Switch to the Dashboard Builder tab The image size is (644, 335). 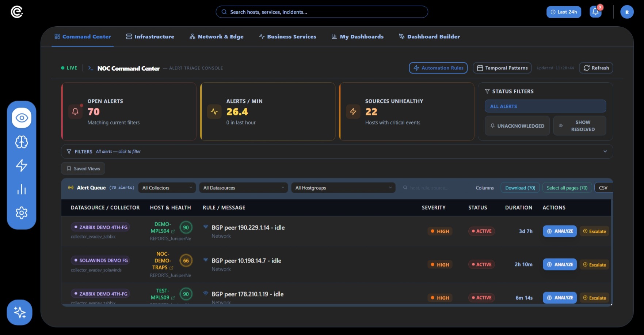pos(429,37)
